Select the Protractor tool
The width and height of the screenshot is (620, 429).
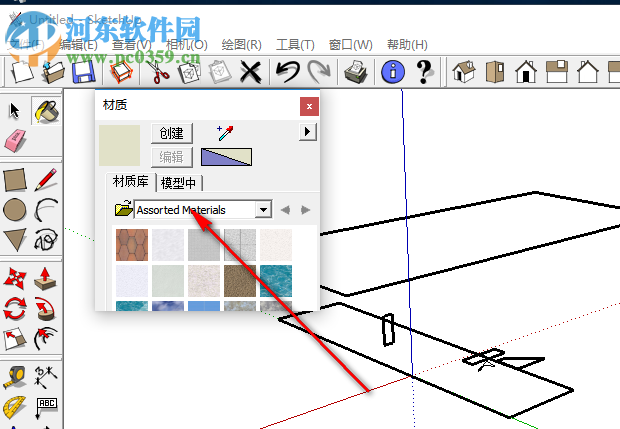click(15, 407)
